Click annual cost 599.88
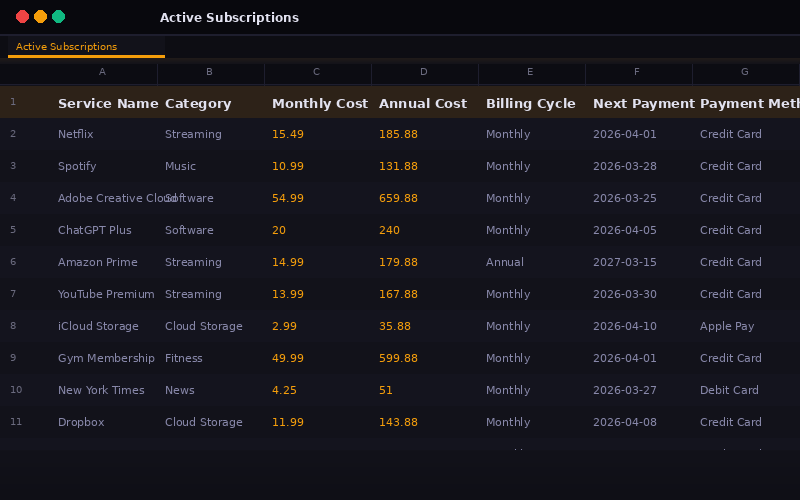This screenshot has width=800, height=500. click(x=425, y=358)
